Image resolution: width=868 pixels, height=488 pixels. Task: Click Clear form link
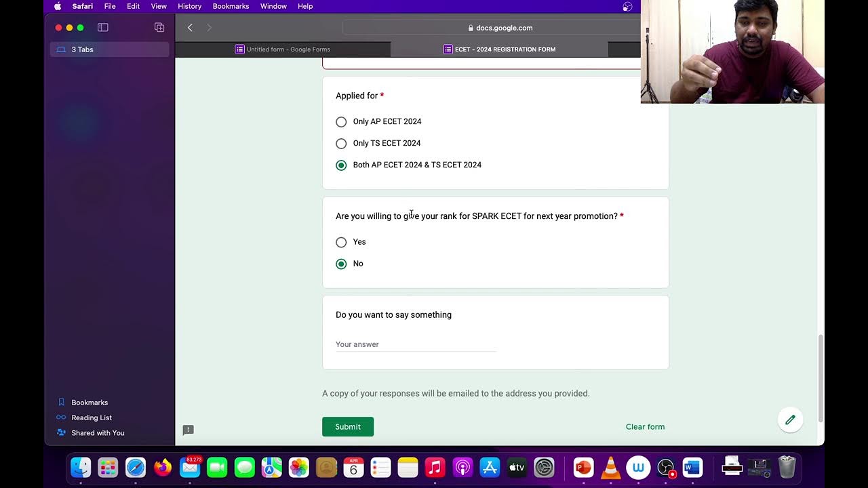tap(645, 426)
